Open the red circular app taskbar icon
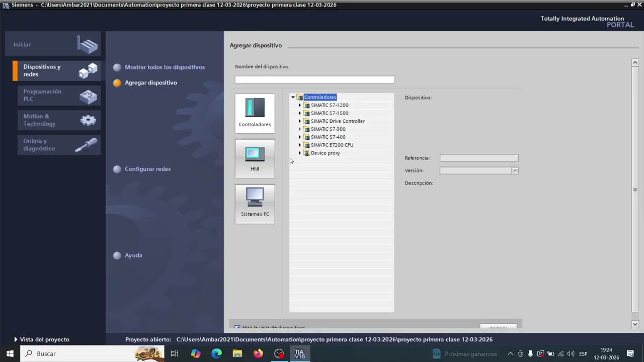The width and height of the screenshot is (644, 362). (x=279, y=353)
